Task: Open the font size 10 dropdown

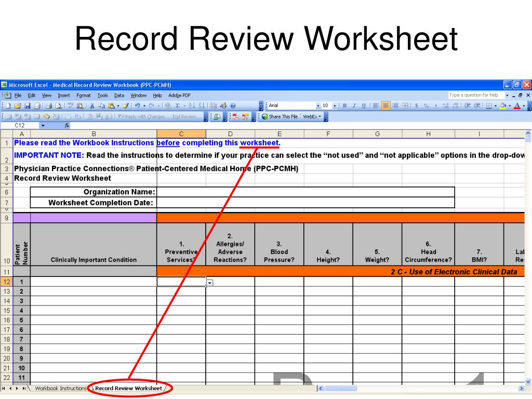Action: pos(335,106)
